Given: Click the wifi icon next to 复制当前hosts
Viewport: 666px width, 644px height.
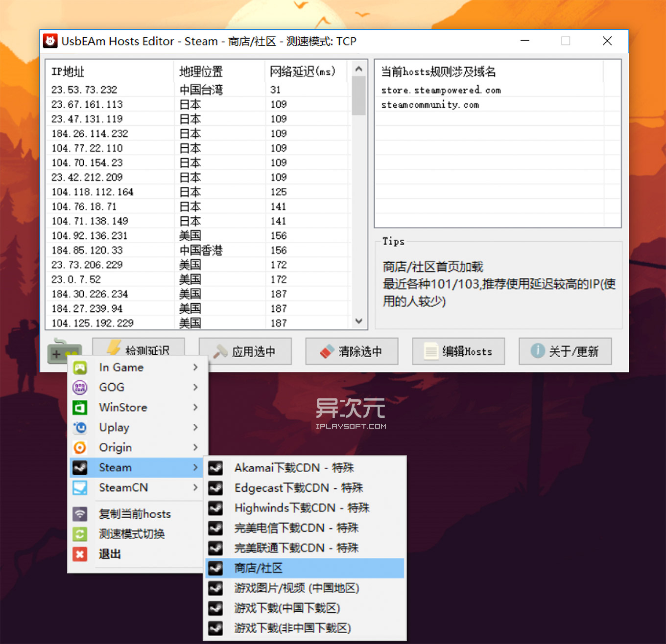Looking at the screenshot, I should [80, 514].
